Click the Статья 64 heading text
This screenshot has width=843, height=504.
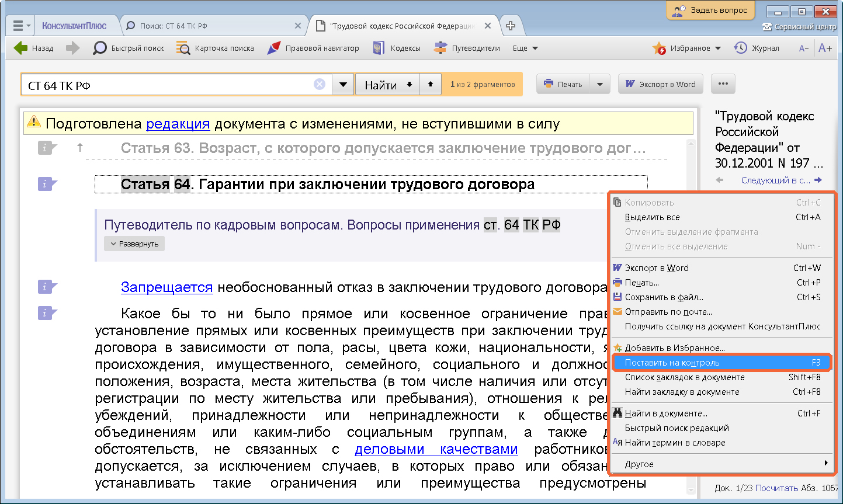click(x=328, y=185)
